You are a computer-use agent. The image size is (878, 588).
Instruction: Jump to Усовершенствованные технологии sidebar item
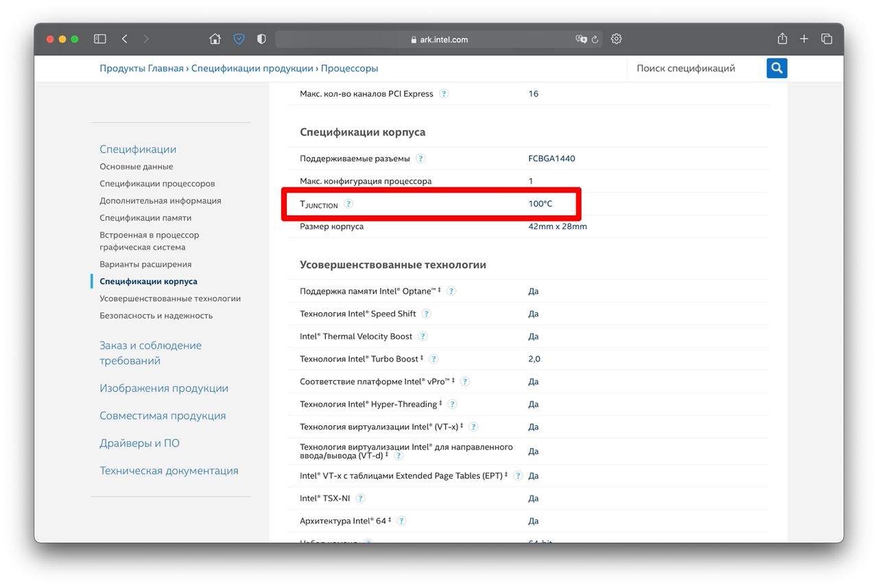click(170, 298)
